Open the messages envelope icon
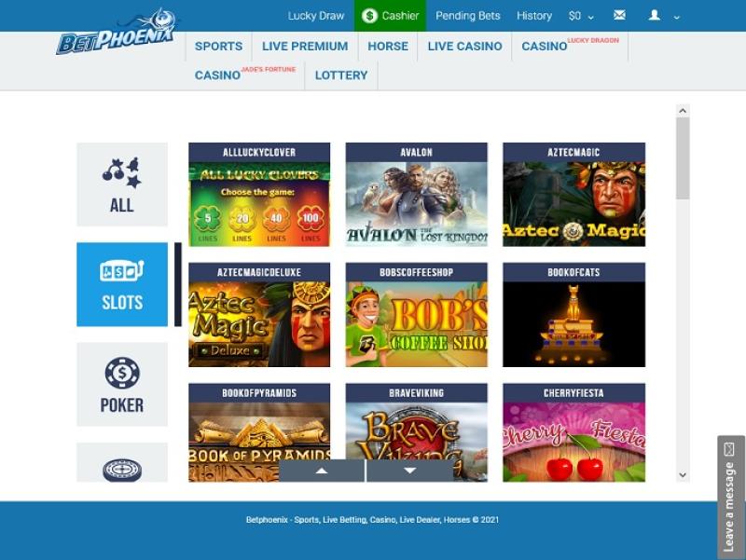Image resolution: width=746 pixels, height=560 pixels. 619,16
